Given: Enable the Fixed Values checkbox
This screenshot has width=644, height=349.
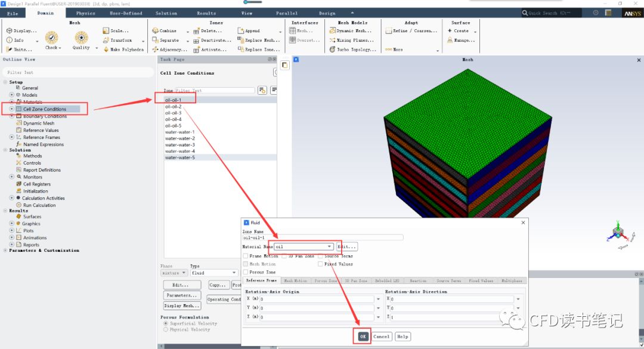Looking at the screenshot, I should 320,264.
